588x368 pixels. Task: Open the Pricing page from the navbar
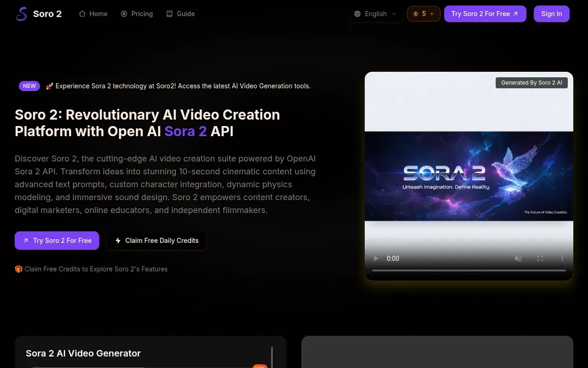point(136,14)
